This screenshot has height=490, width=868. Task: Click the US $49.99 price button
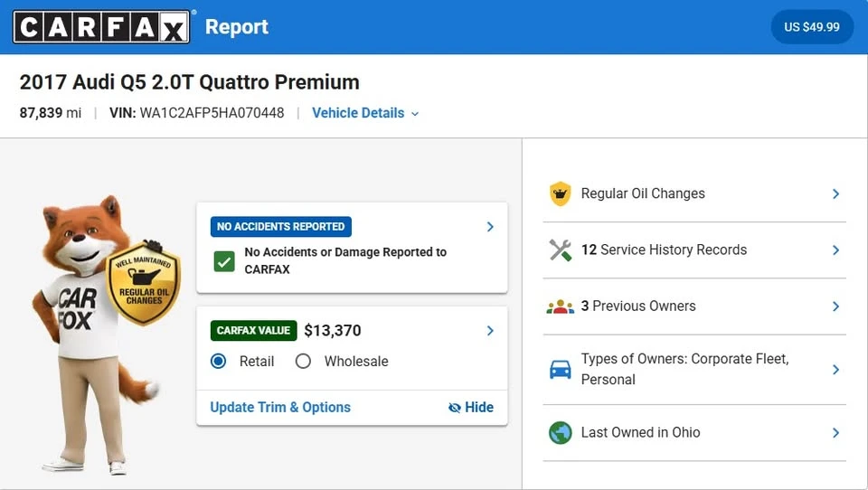coord(812,26)
